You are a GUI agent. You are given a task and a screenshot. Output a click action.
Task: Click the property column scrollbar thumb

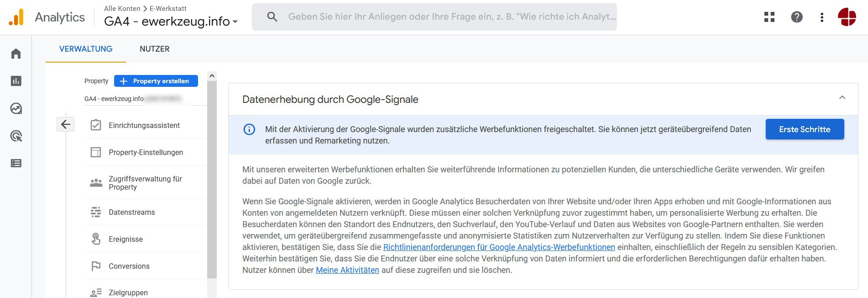click(x=212, y=180)
